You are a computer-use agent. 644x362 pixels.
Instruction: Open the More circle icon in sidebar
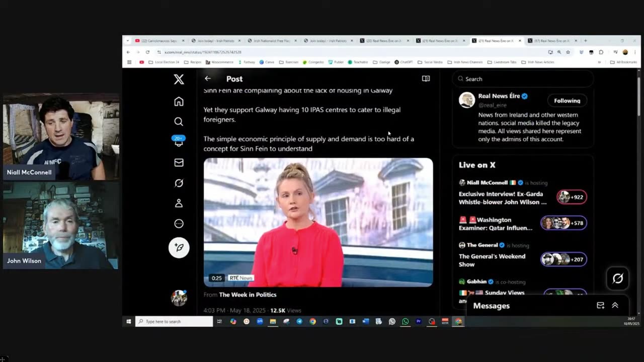tap(179, 224)
